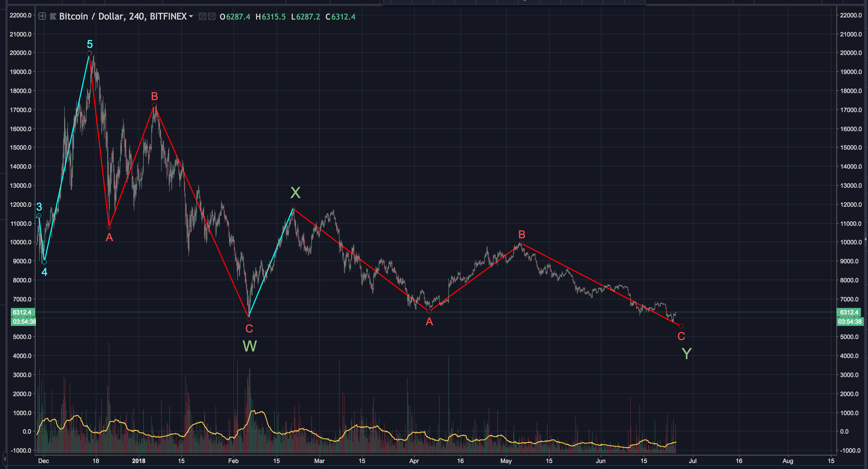The height and width of the screenshot is (469, 868).
Task: Click the 2018 label on time axis
Action: [x=138, y=461]
